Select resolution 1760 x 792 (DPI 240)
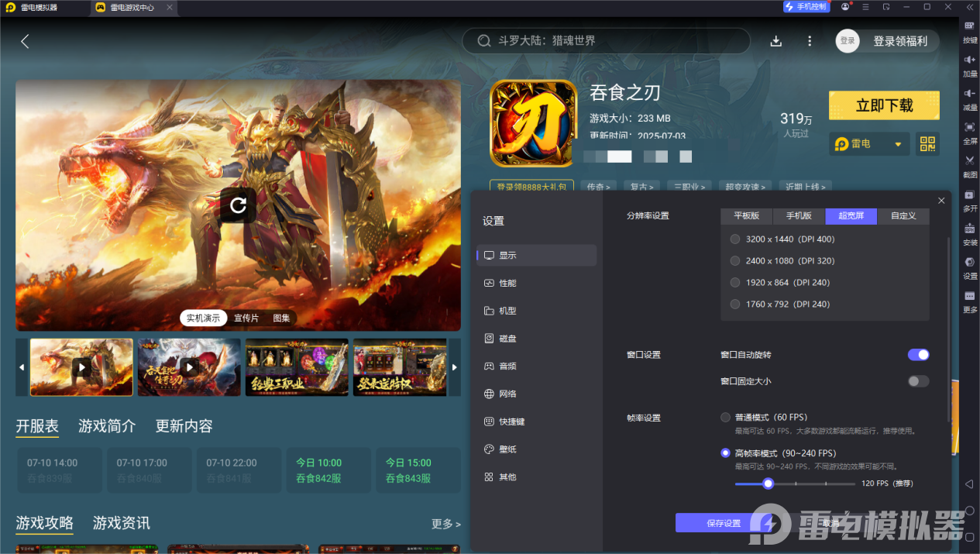The height and width of the screenshot is (554, 980). coord(779,305)
